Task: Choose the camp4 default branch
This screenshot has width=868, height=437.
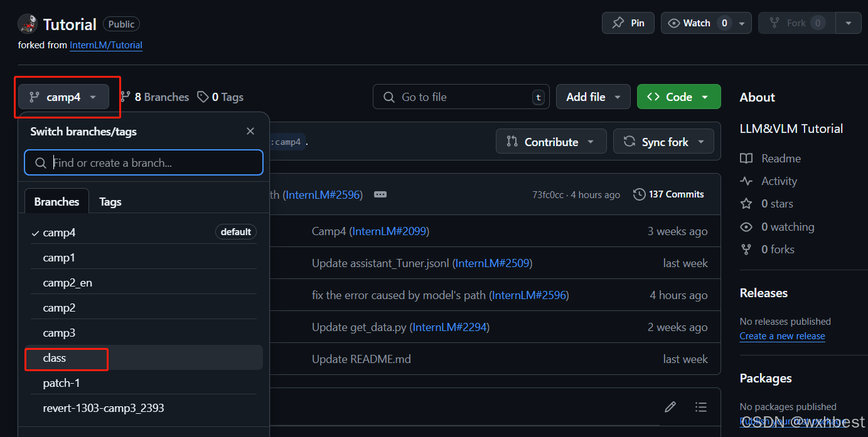Action: click(x=144, y=232)
